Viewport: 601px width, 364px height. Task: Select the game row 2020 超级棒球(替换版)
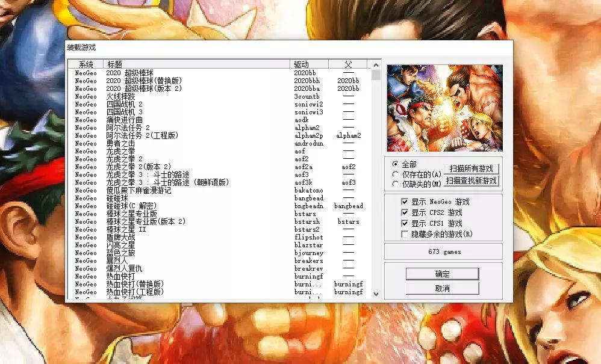click(x=220, y=81)
